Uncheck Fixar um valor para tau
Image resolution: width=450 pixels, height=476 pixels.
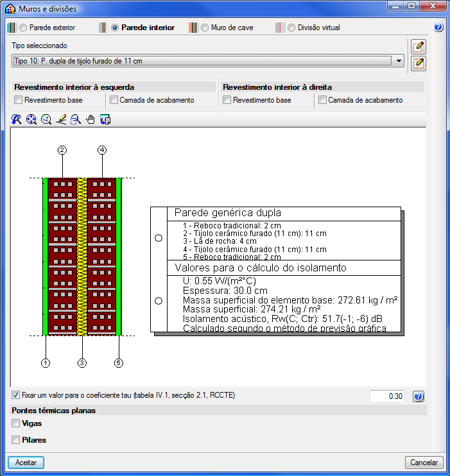click(15, 395)
